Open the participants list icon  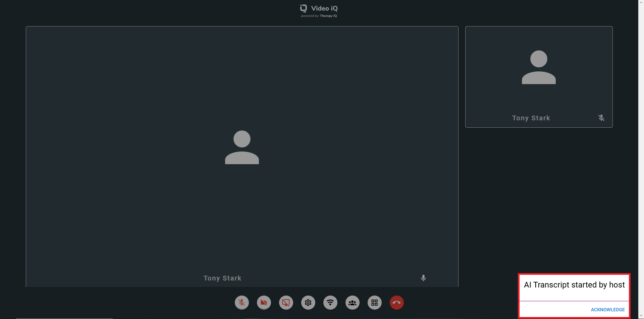[353, 303]
